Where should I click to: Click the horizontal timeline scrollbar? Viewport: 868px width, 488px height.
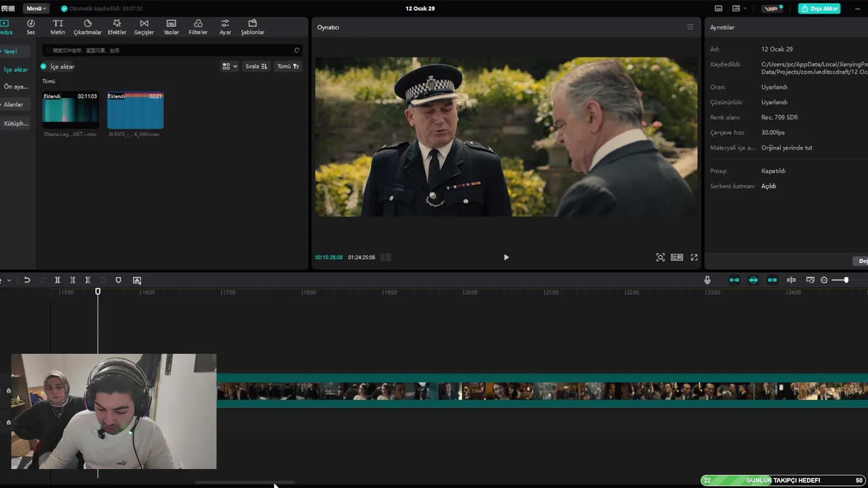[x=245, y=483]
